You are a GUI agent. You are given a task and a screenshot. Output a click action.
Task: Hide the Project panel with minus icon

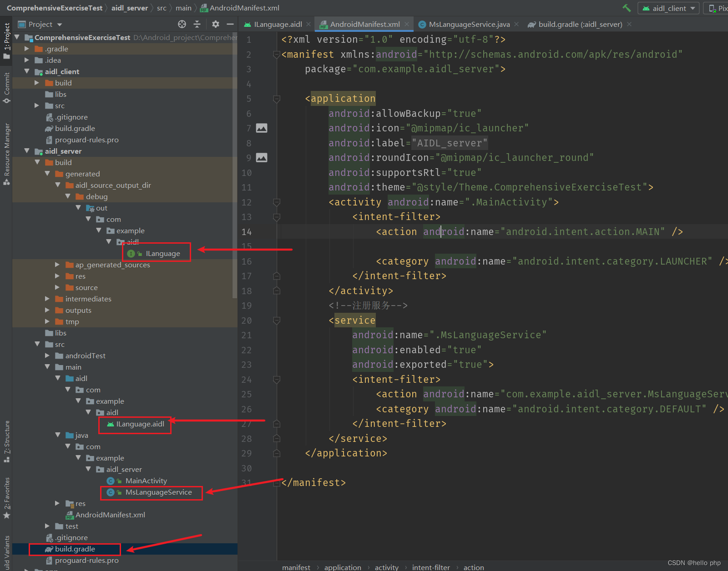coord(230,24)
